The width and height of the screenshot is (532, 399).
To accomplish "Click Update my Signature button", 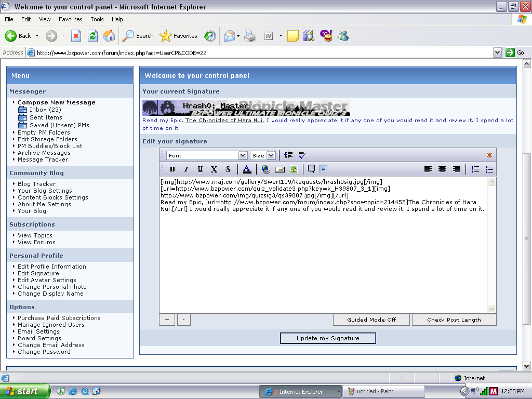I will point(328,338).
